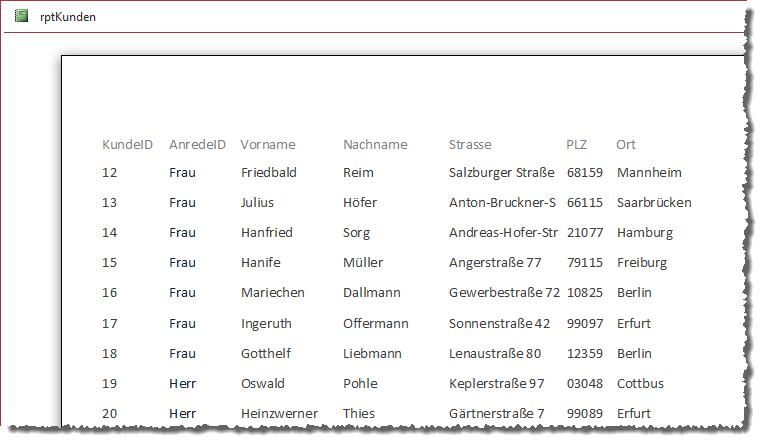Click the Nachname column header
764x445 pixels.
tap(375, 145)
